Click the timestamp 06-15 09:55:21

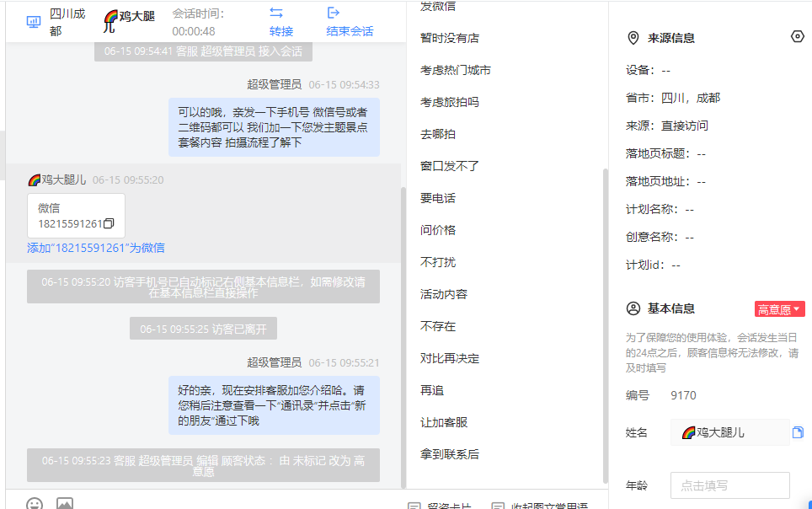coord(344,363)
